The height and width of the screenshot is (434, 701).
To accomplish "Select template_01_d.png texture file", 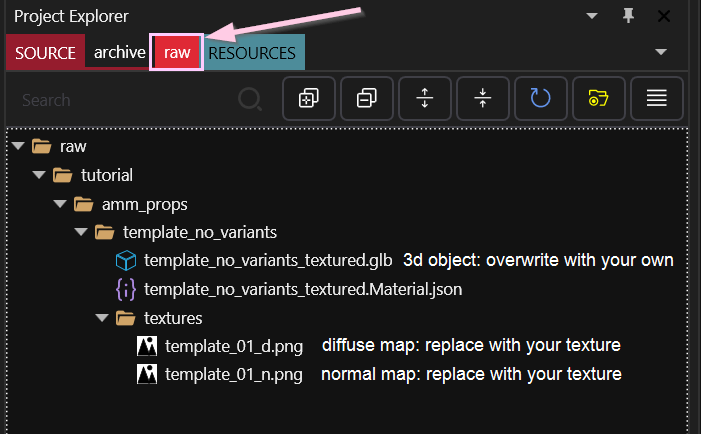I will tap(233, 347).
